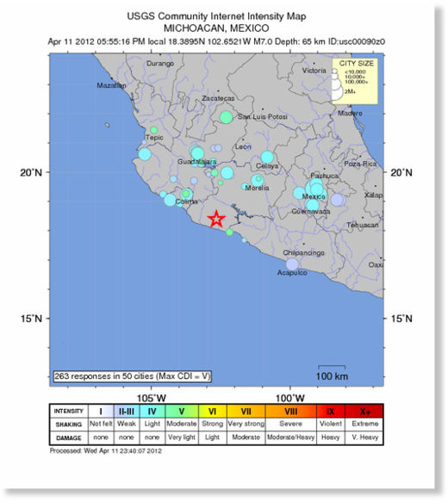Viewport: 448px width, 502px height.
Task: Click the green circle southeast of epicenter
Action: [229, 232]
